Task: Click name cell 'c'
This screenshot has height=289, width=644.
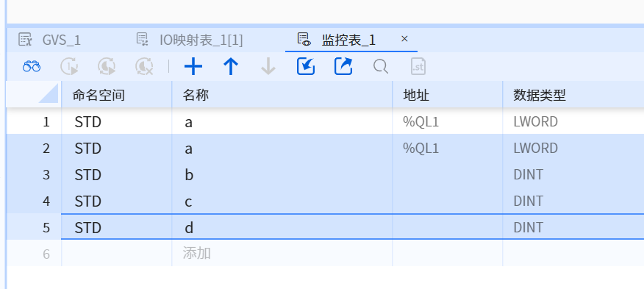Action: tap(282, 201)
